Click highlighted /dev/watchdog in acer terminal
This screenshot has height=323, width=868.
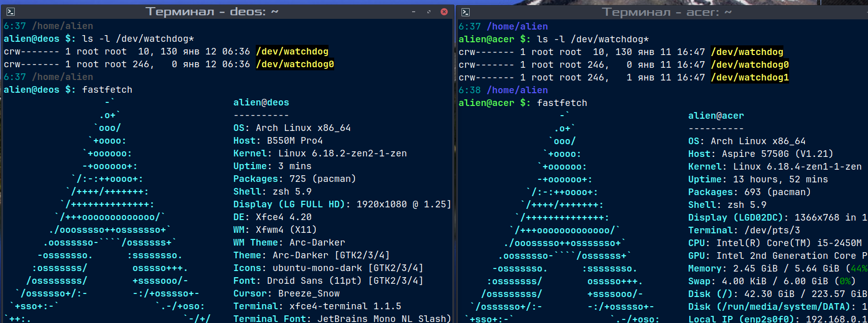coord(747,52)
